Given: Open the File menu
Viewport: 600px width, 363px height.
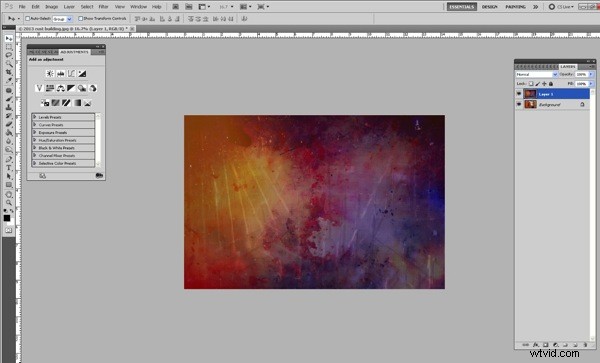Looking at the screenshot, I should (x=22, y=7).
